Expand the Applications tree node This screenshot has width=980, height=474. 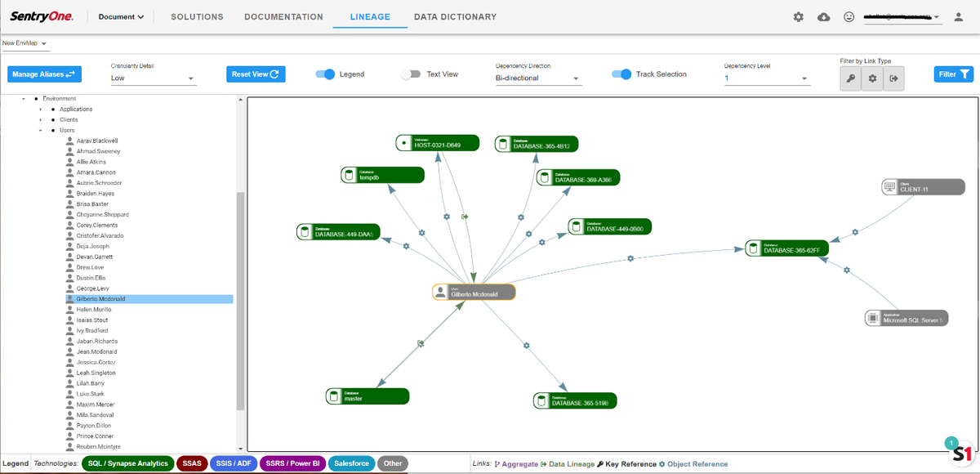tap(40, 110)
